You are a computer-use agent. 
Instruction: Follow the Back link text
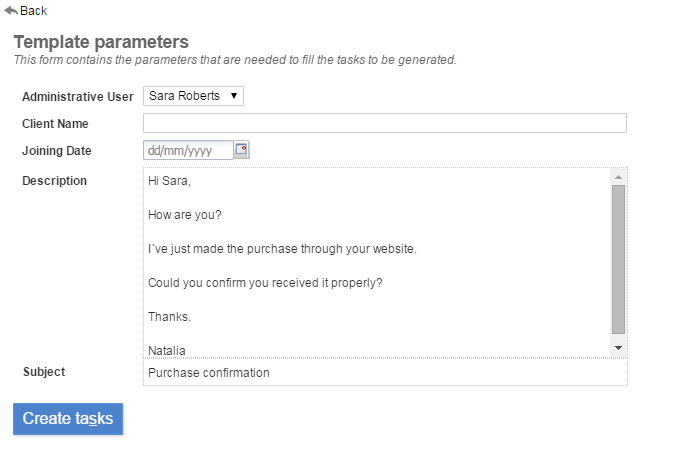click(33, 11)
